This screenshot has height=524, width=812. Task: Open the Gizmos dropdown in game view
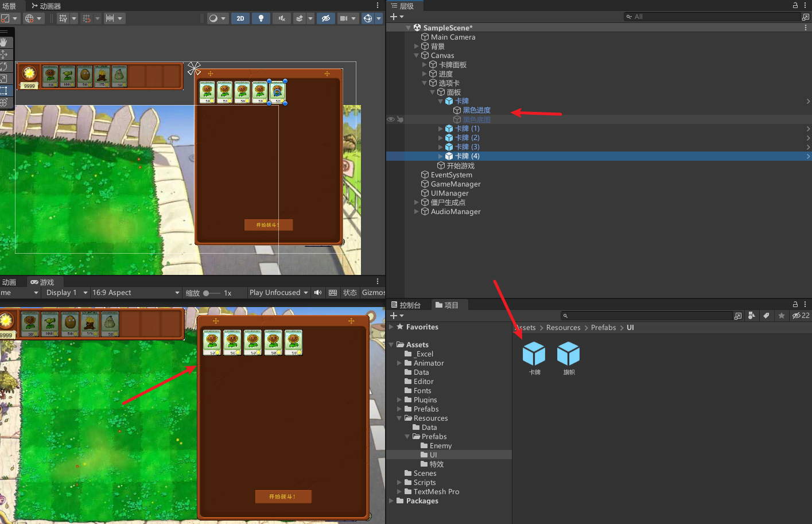pyautogui.click(x=373, y=293)
